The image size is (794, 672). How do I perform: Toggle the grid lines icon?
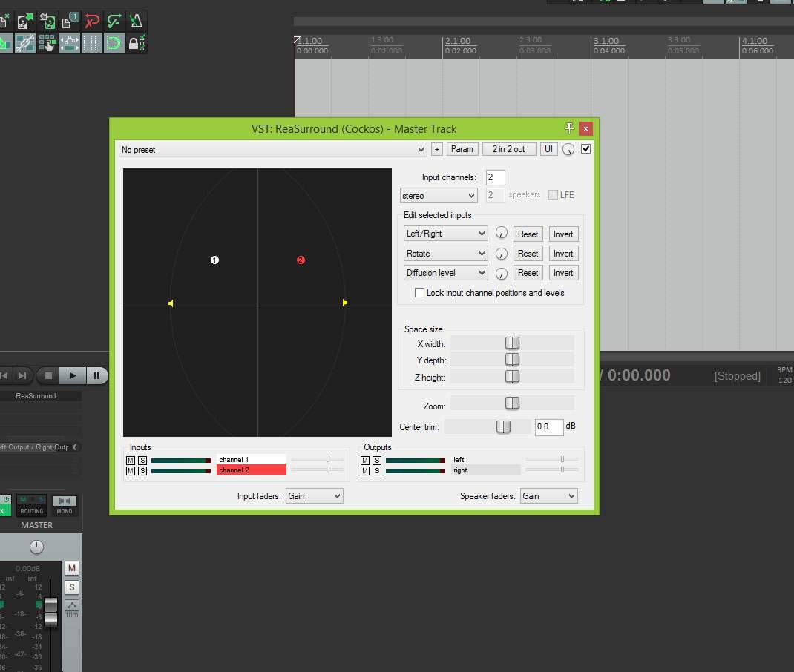pyautogui.click(x=91, y=43)
